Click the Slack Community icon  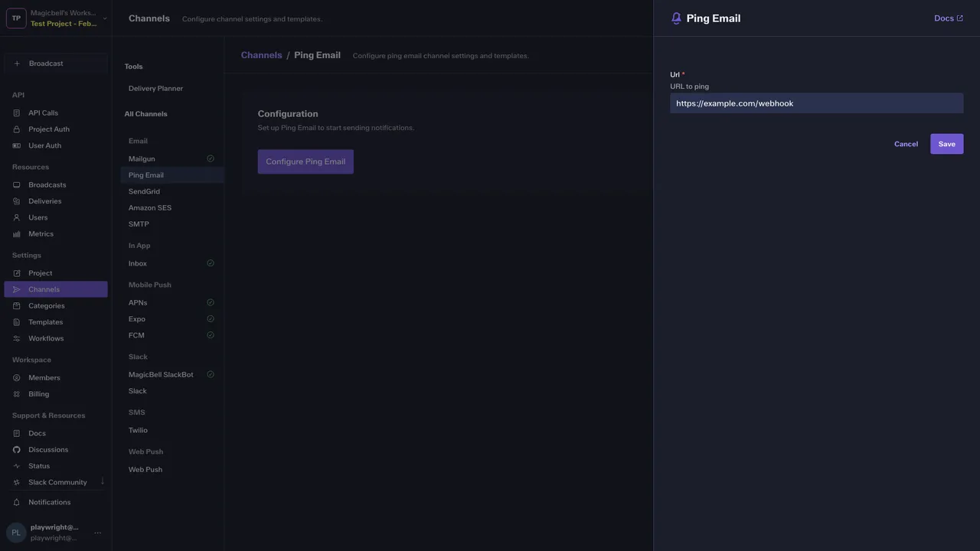17,482
